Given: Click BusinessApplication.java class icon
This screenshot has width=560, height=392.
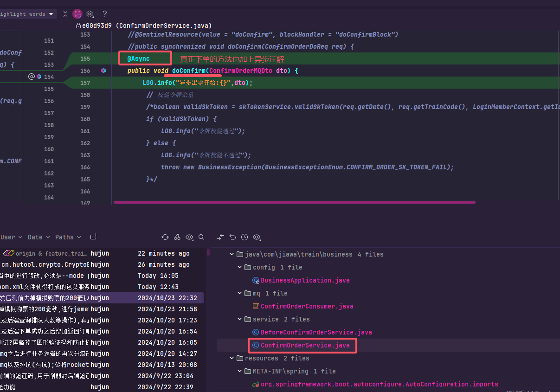Looking at the screenshot, I should point(255,280).
